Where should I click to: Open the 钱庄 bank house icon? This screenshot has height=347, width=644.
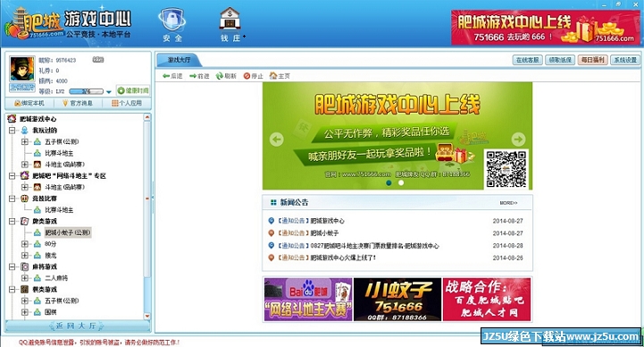(x=230, y=20)
